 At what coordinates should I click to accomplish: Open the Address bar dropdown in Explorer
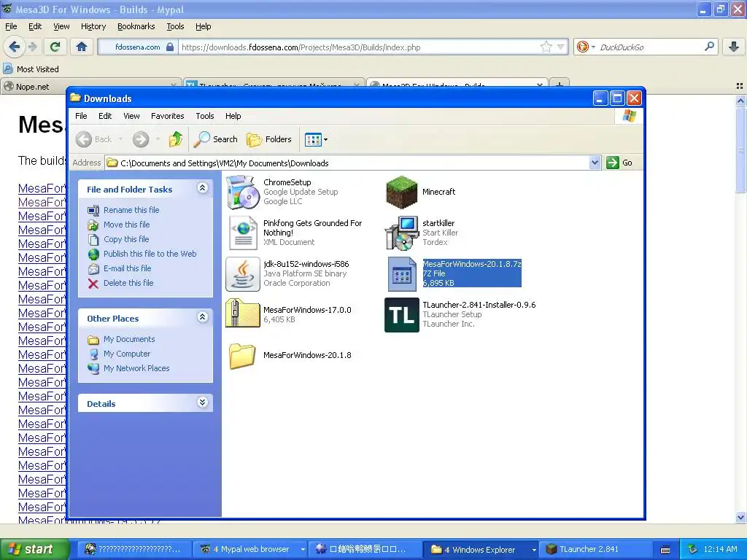595,163
